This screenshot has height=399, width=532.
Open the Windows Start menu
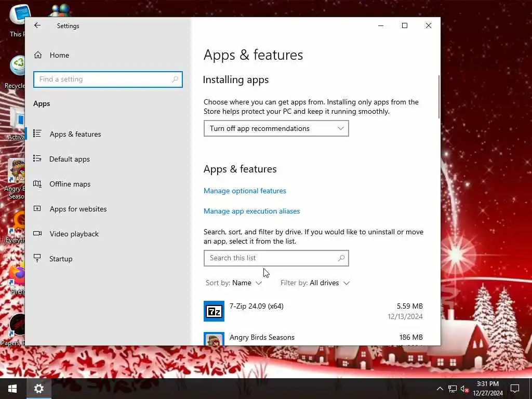pyautogui.click(x=12, y=389)
